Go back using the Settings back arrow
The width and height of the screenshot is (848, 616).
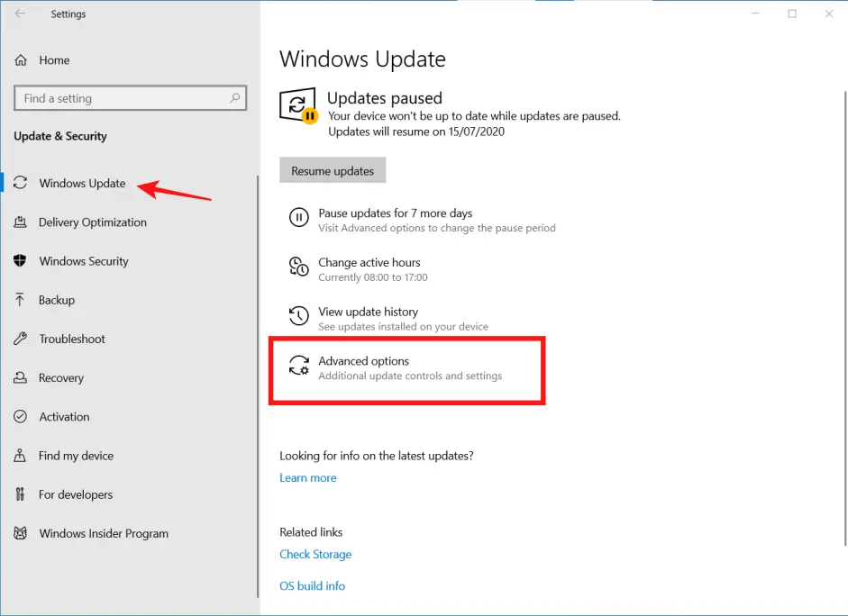click(x=20, y=14)
